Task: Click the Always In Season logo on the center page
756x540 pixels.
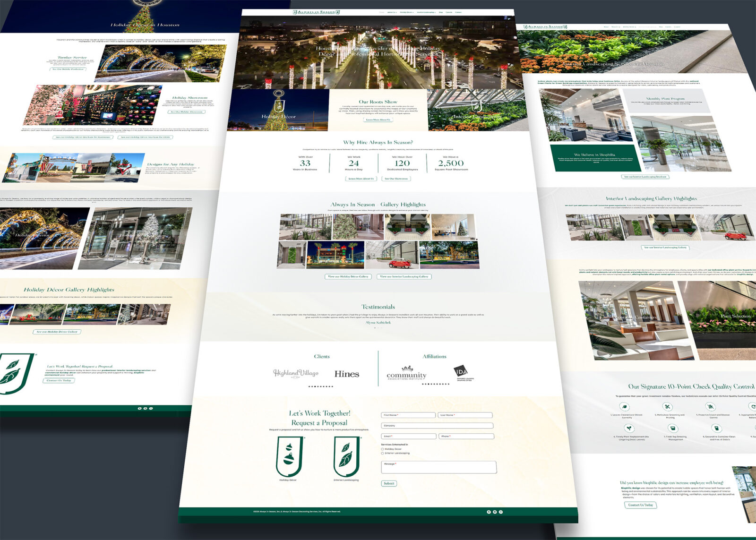Action: click(x=316, y=12)
